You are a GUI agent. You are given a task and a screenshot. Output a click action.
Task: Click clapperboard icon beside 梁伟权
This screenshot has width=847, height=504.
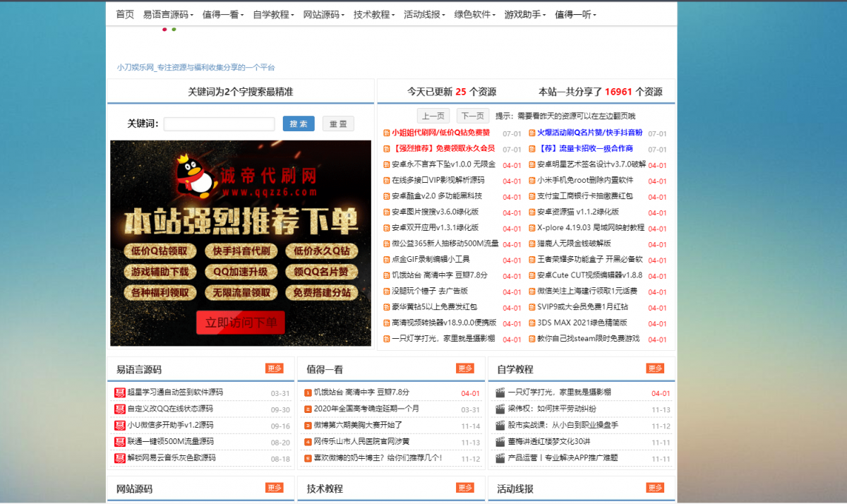click(500, 409)
